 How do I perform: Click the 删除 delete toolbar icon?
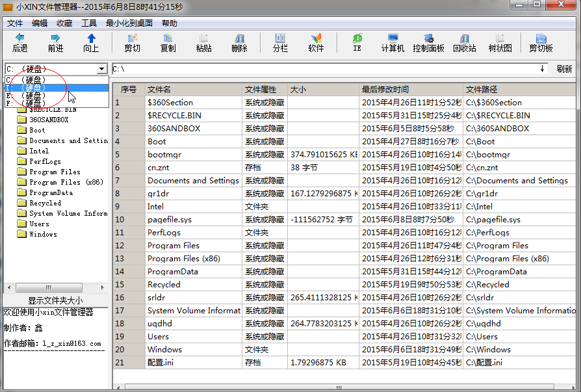(x=239, y=38)
